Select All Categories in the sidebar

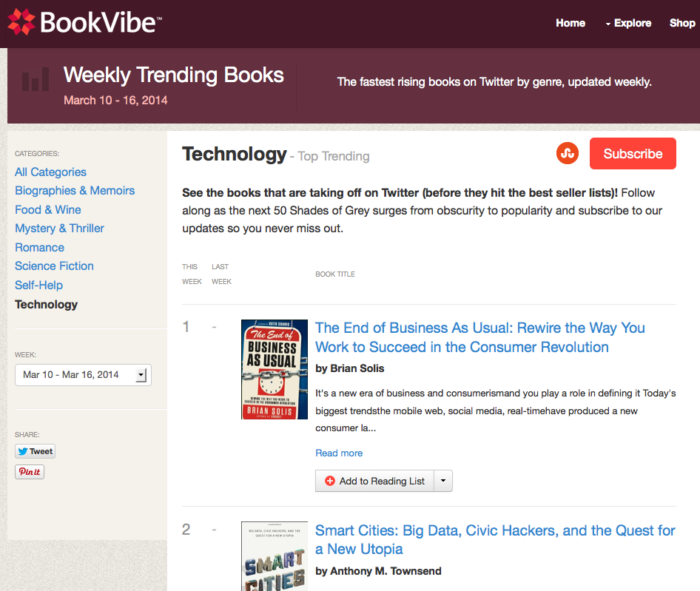pos(50,172)
